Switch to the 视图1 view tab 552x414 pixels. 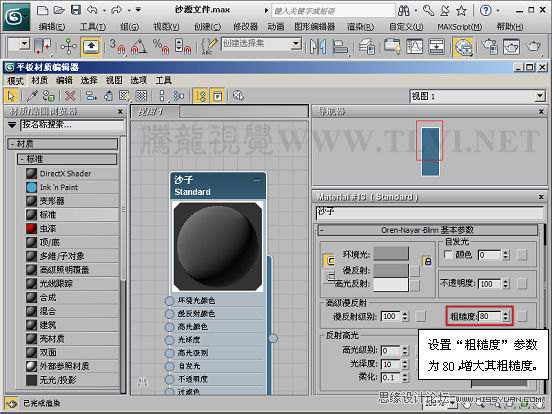coord(155,112)
